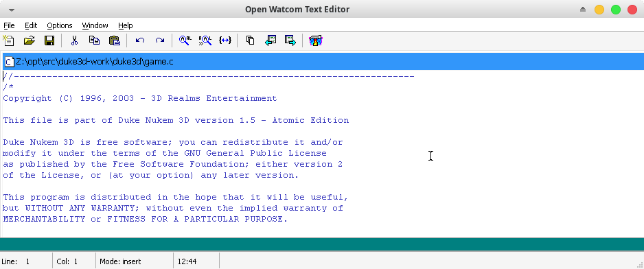The height and width of the screenshot is (269, 644).
Task: Go to the next file in the editor
Action: tap(290, 40)
